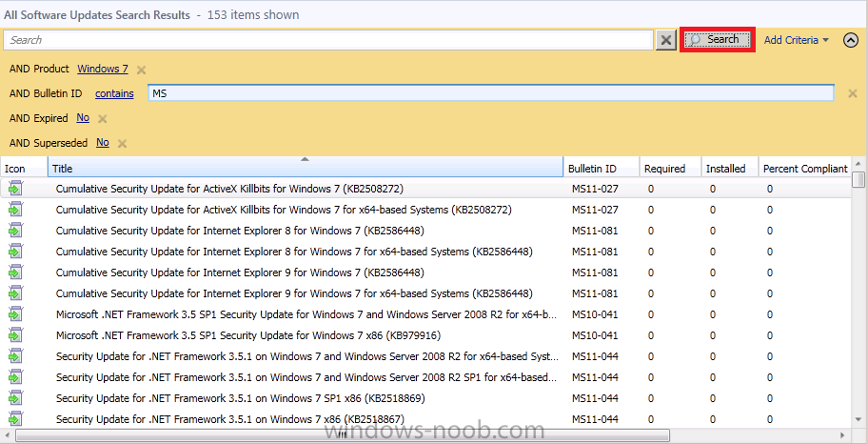Click MS11-027 in the first ActiveX Killbits row
868x444 pixels.
[595, 189]
